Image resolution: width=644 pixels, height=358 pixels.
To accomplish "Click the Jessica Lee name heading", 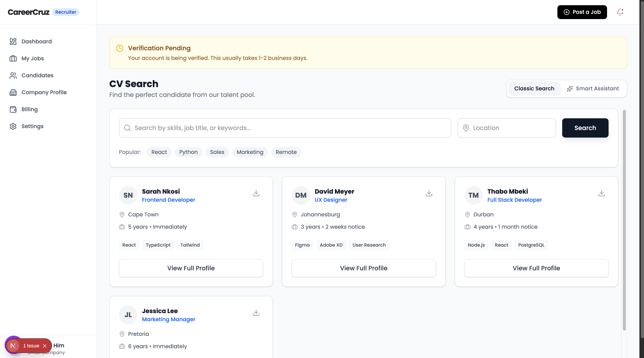I will [x=160, y=311].
